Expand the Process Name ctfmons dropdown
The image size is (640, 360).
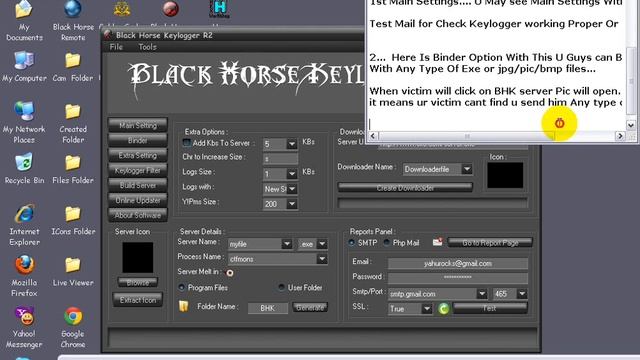point(322,259)
